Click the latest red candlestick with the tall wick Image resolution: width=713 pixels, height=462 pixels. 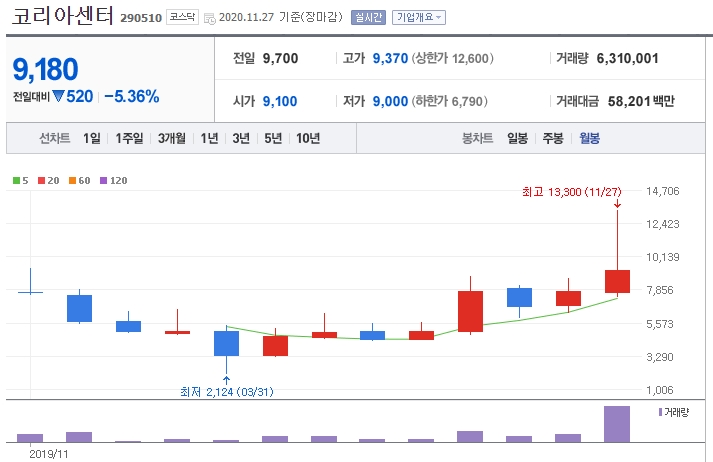[x=617, y=281]
